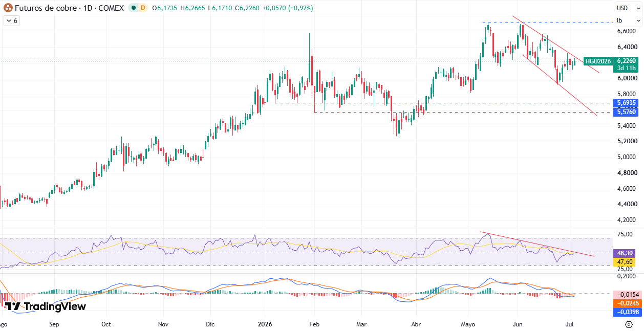Open the USD currency dropdown

pyautogui.click(x=628, y=8)
